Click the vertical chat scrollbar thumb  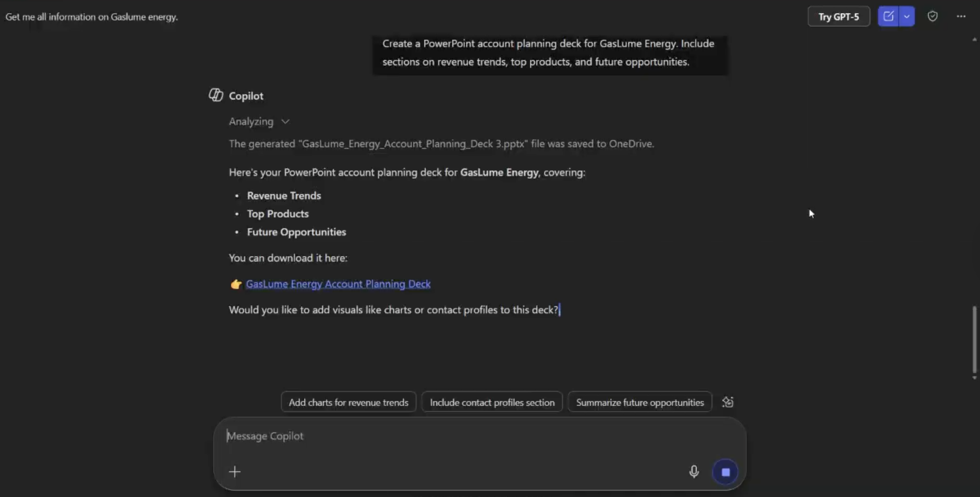pos(974,340)
